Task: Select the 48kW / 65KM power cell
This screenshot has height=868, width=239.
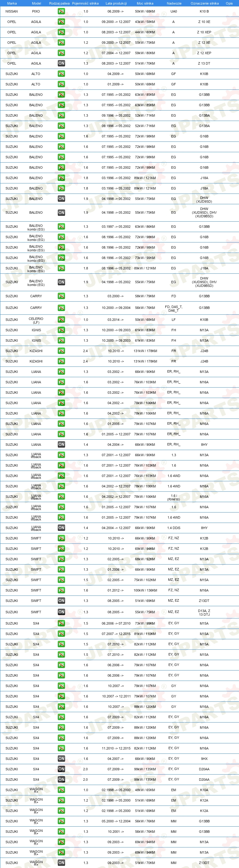Action: pos(145,790)
